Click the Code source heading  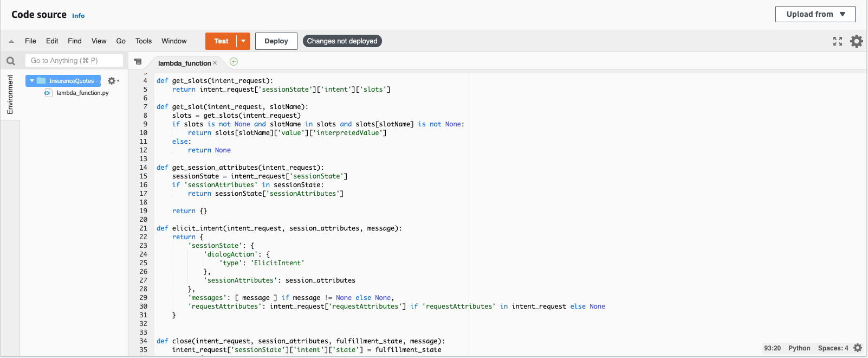coord(39,15)
